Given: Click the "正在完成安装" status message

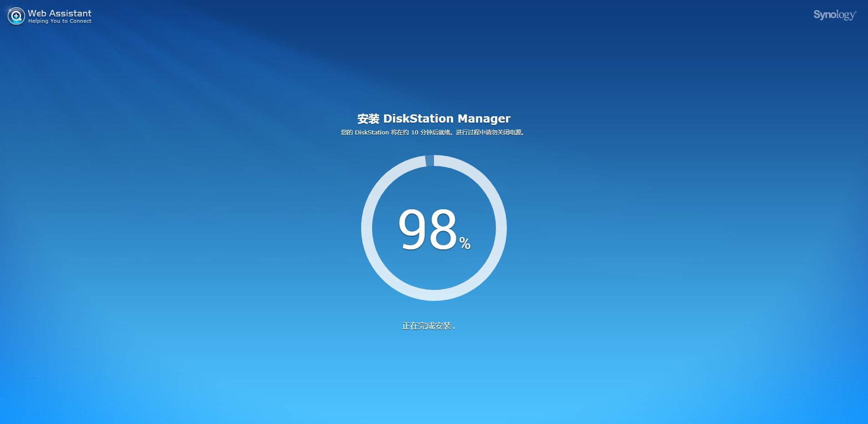Looking at the screenshot, I should (429, 326).
